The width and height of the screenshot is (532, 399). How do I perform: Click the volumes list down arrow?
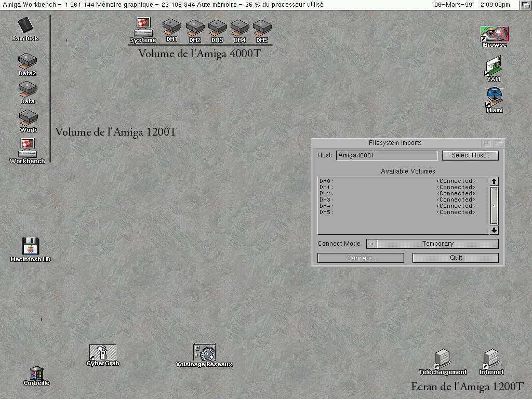pos(494,230)
